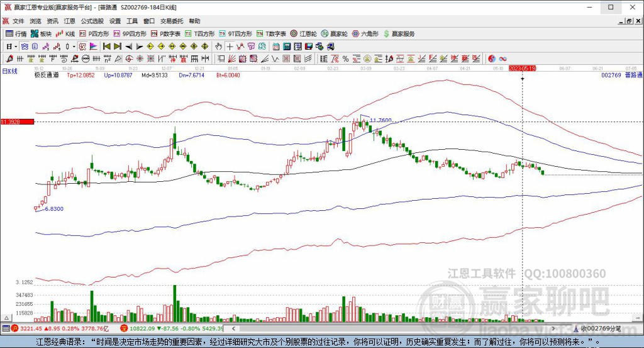Click the 6.8300 low price label
This screenshot has width=644, height=348.
pos(54,209)
